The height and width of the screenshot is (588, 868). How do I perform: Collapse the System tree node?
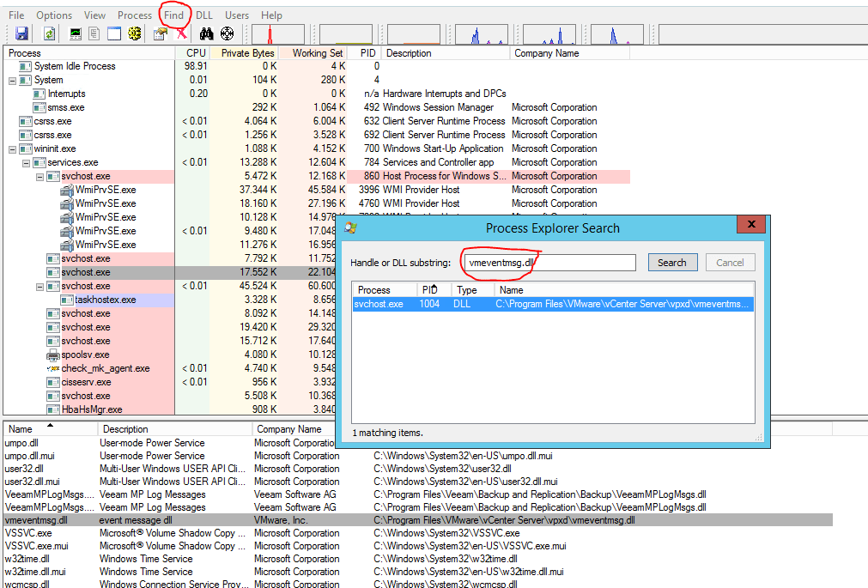[x=12, y=81]
